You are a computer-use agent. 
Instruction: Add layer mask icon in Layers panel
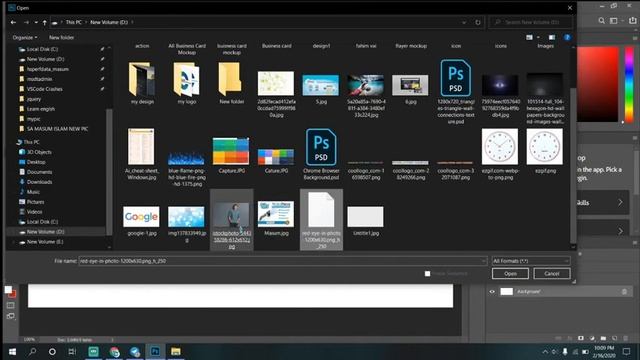[x=581, y=338]
